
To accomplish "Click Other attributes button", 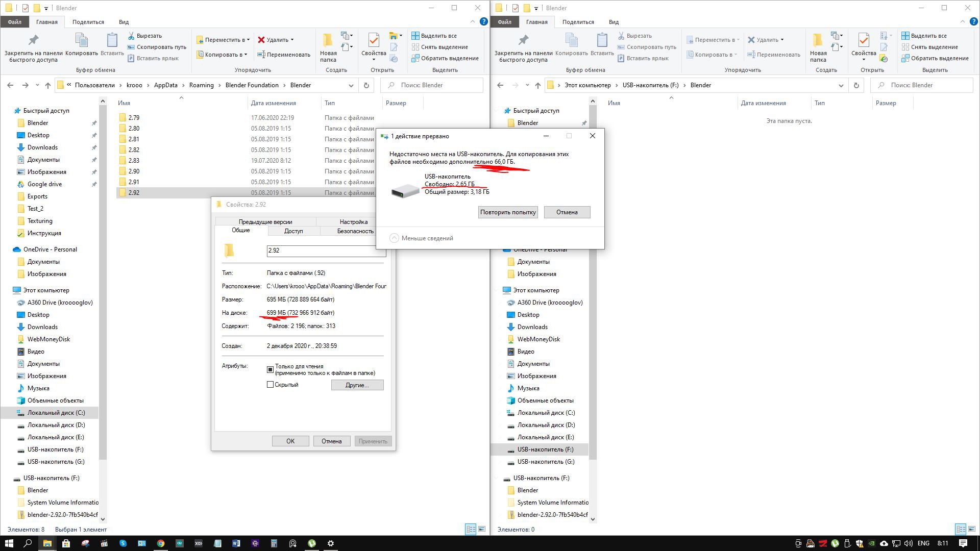I will 357,385.
